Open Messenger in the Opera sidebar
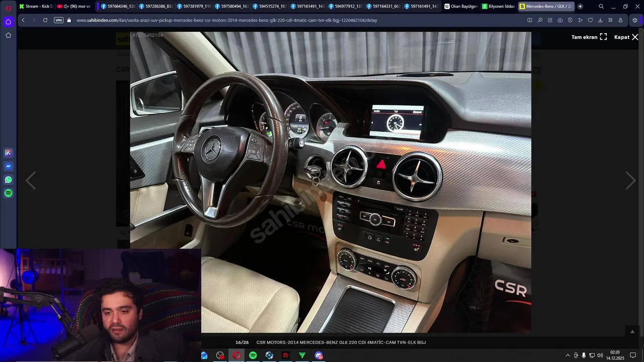 [x=8, y=166]
